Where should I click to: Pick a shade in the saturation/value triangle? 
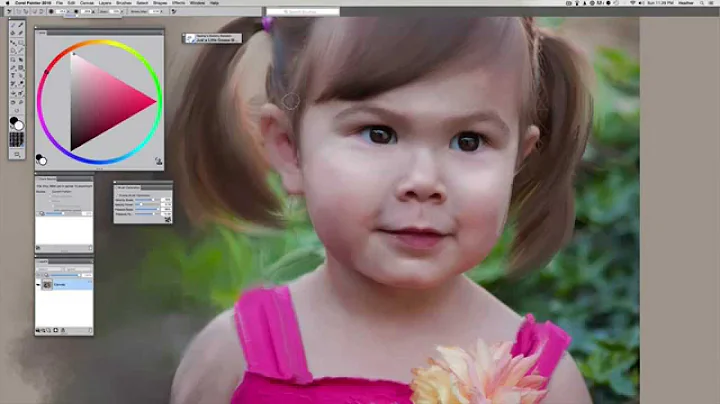pos(99,102)
